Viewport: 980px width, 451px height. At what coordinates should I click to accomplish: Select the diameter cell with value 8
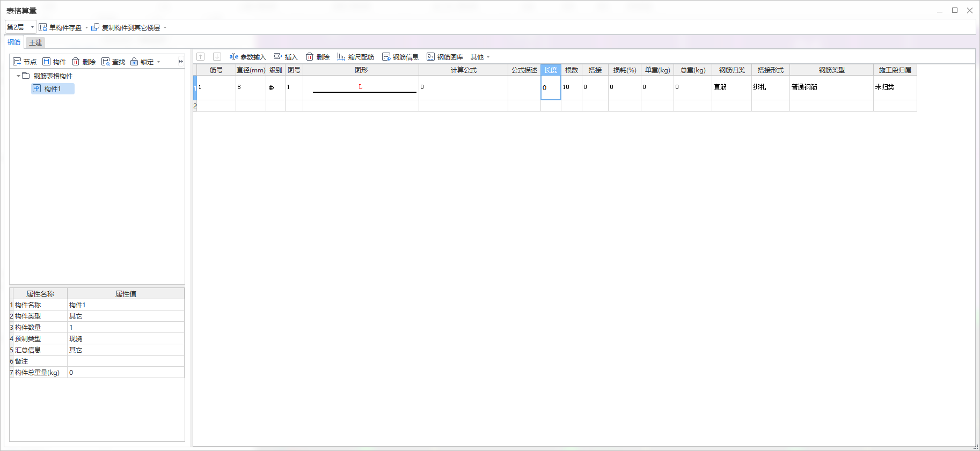pos(251,87)
